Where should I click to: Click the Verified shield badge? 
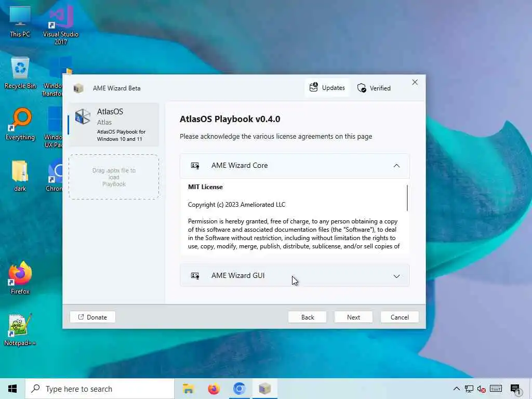374,88
